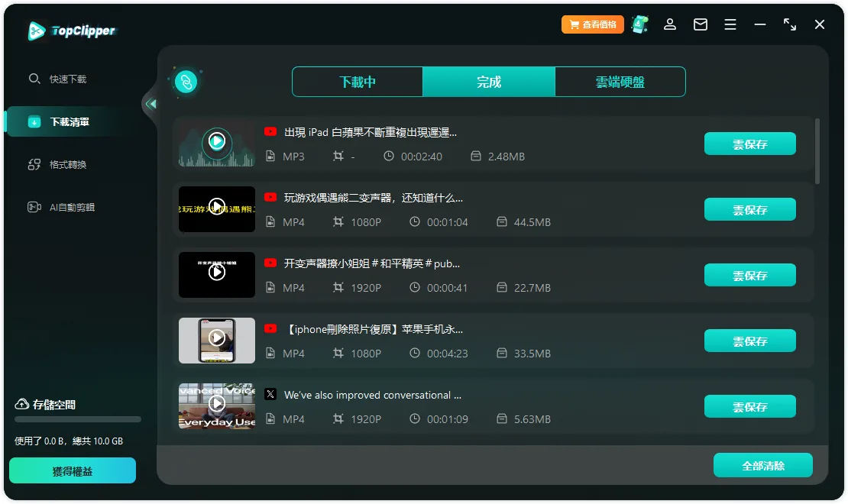Click the duration clock icon beside 00:02:40
Image resolution: width=848 pixels, height=504 pixels.
pyautogui.click(x=389, y=157)
